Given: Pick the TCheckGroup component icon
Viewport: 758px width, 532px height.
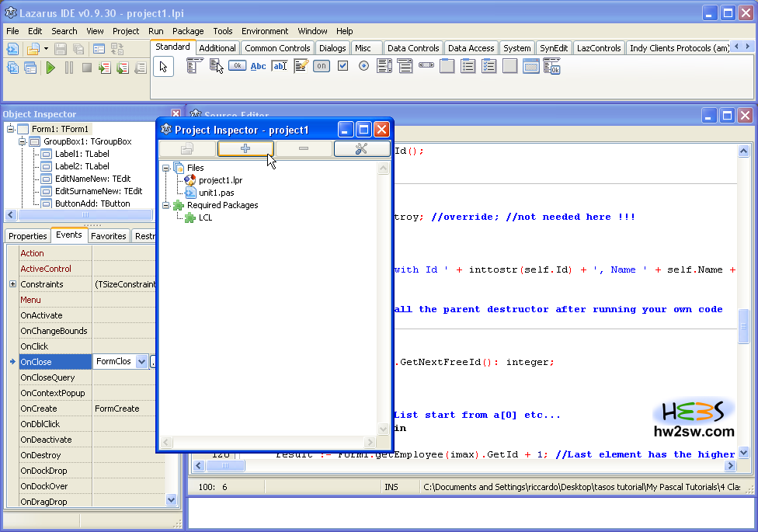Looking at the screenshot, I should (x=489, y=66).
